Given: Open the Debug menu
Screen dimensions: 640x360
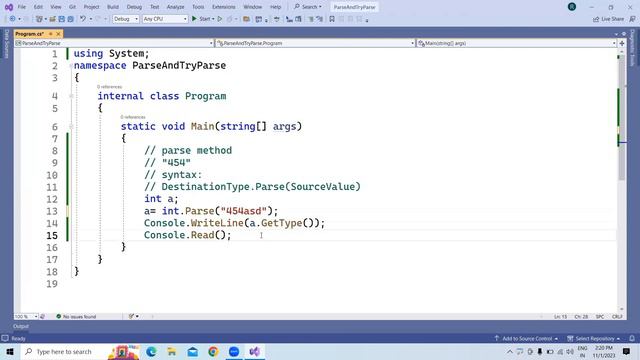Looking at the screenshot, I should pyautogui.click(x=134, y=7).
